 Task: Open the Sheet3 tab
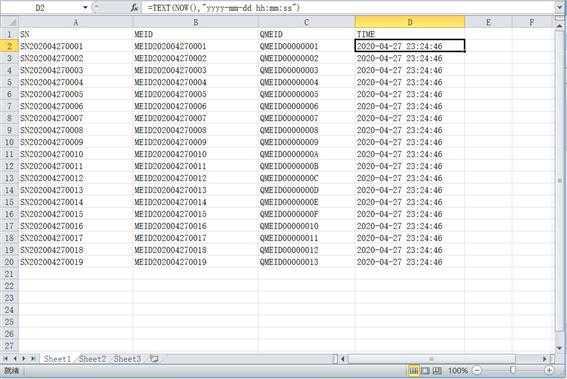pos(127,359)
